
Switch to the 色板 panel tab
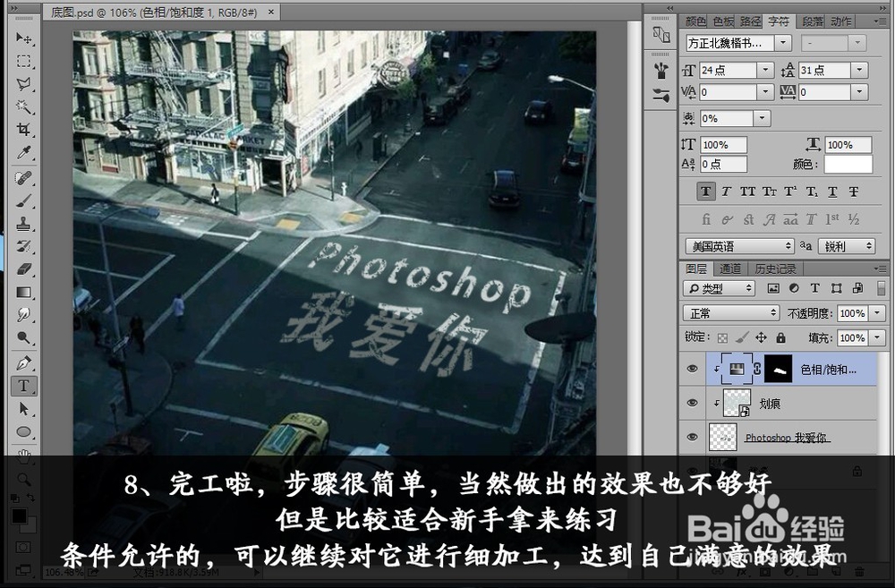pos(723,21)
